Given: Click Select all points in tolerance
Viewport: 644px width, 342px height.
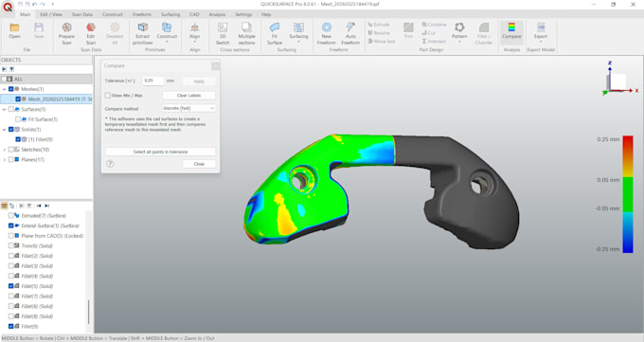Looking at the screenshot, I should pyautogui.click(x=160, y=152).
